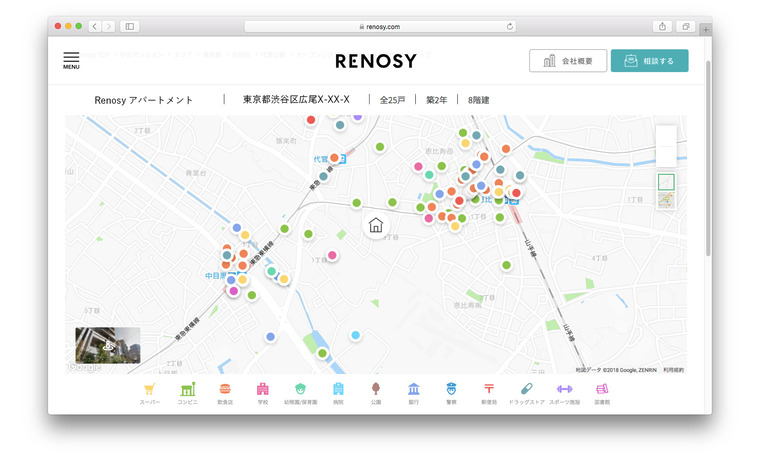Click the school (学校) category icon

263,390
